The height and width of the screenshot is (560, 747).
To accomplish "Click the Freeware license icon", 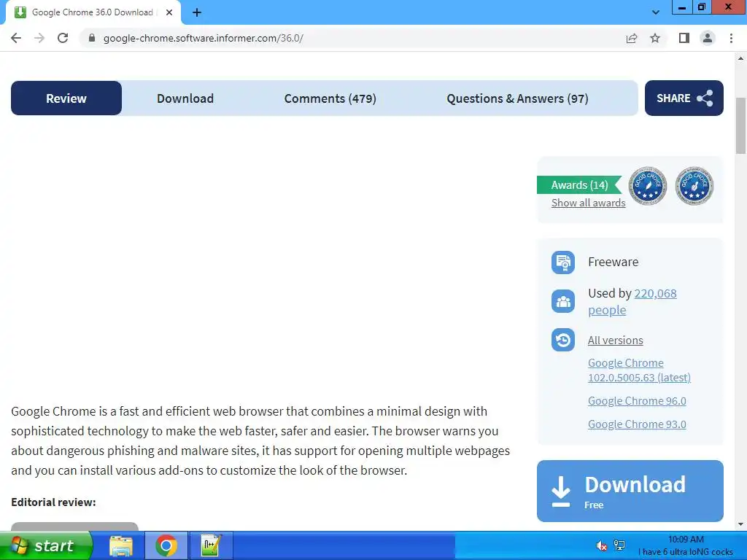I will (x=563, y=262).
